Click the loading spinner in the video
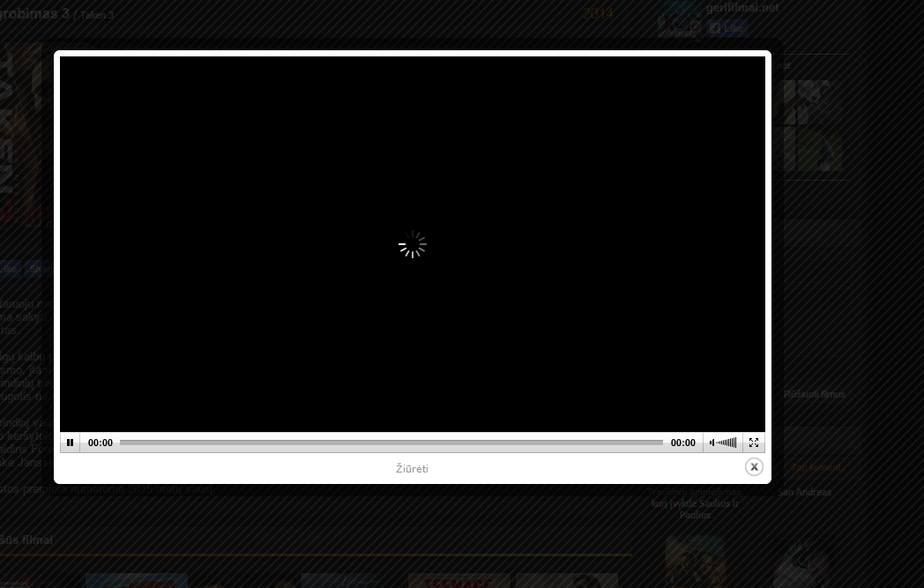 click(x=413, y=244)
